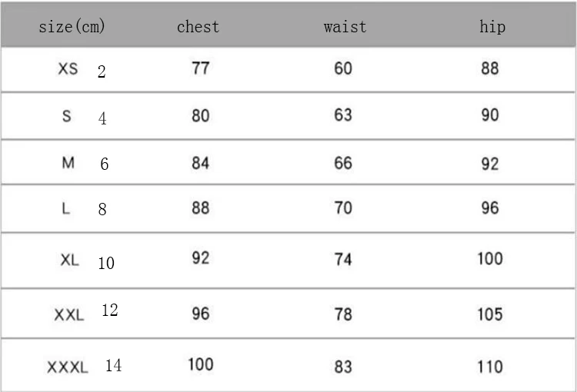
Task: Select waist value 63 in S row
Action: [343, 115]
